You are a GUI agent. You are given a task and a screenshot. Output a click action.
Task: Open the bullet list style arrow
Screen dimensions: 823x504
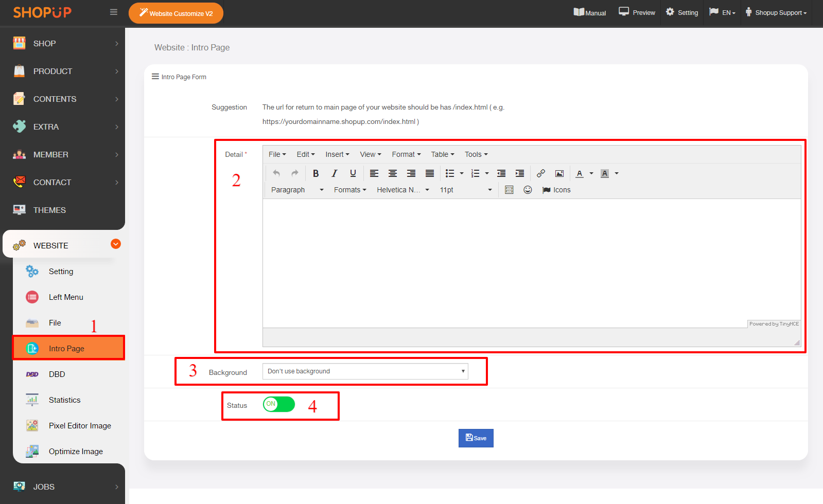tap(462, 173)
